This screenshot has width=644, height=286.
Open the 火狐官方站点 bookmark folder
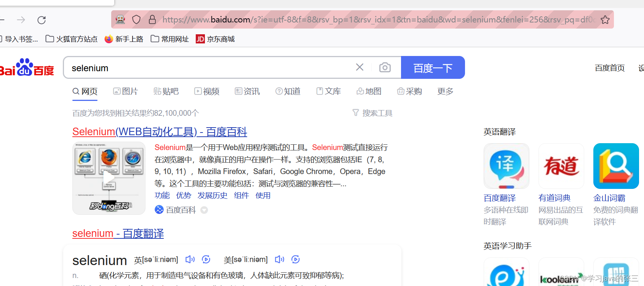(x=71, y=39)
